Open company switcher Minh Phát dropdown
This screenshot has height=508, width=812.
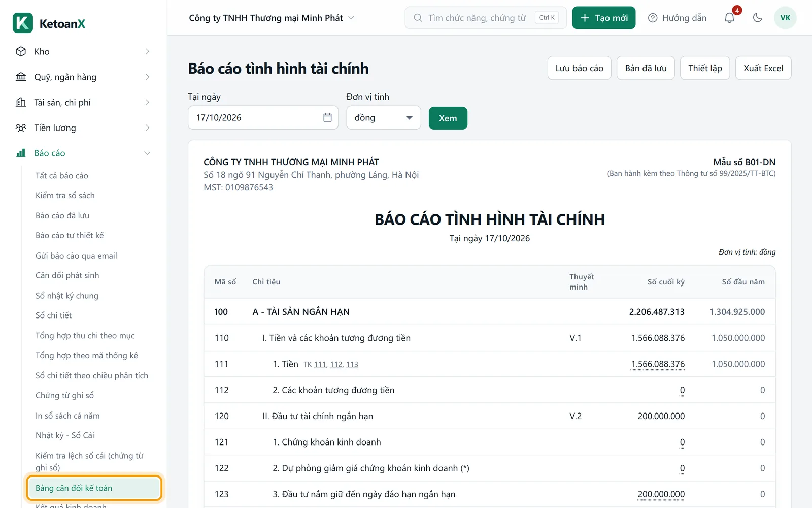point(272,18)
